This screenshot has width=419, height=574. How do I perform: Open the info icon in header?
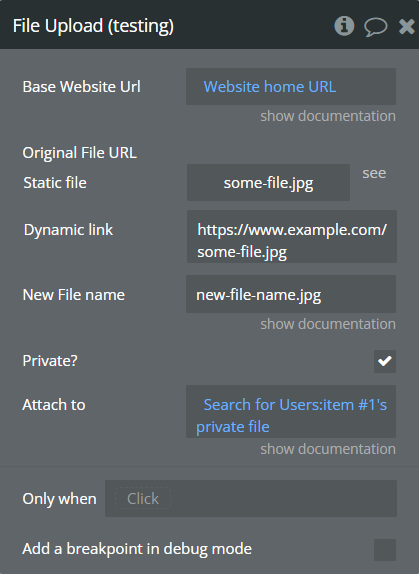(x=344, y=26)
